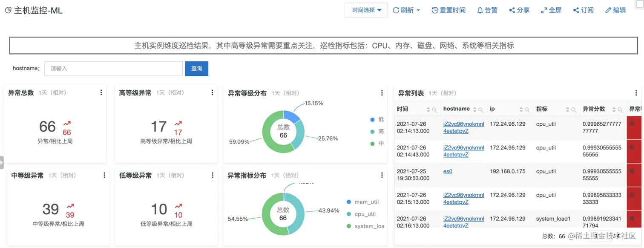This screenshot has width=644, height=248.
Task: Click the 刷新 refresh button
Action: (406, 10)
